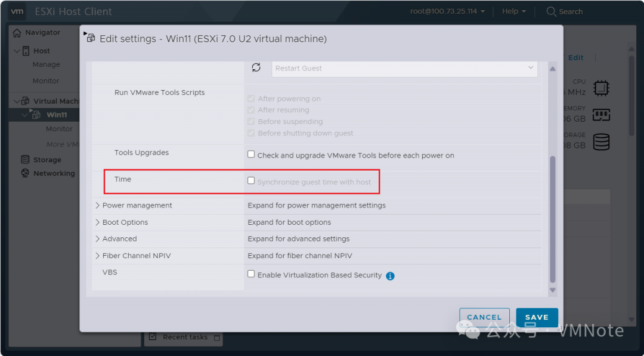Expand Boot Options section
This screenshot has height=356, width=644.
click(x=97, y=222)
